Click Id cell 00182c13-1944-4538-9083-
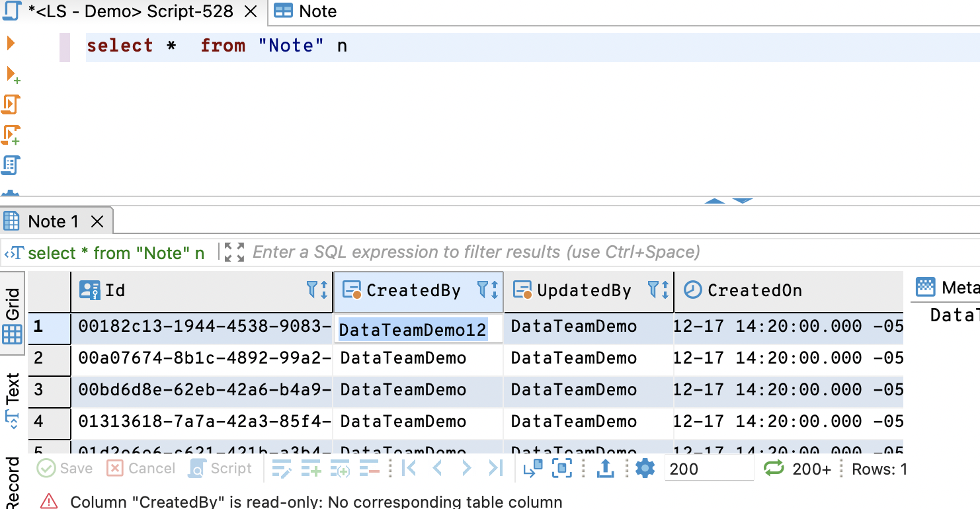This screenshot has height=509, width=980. 202,327
